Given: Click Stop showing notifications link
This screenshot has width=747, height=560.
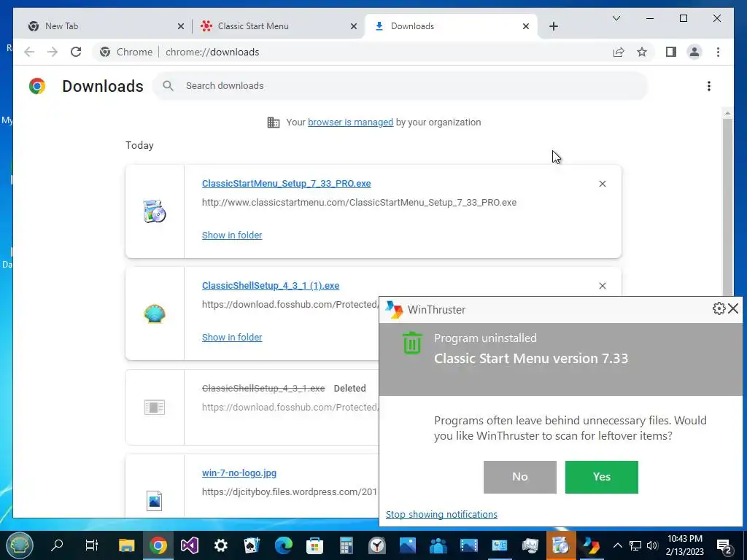Looking at the screenshot, I should 441,514.
